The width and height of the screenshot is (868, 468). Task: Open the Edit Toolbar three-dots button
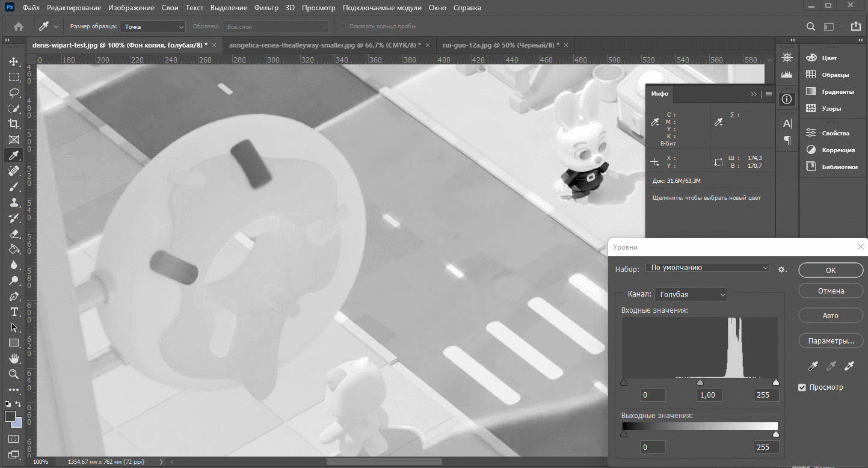tap(13, 390)
